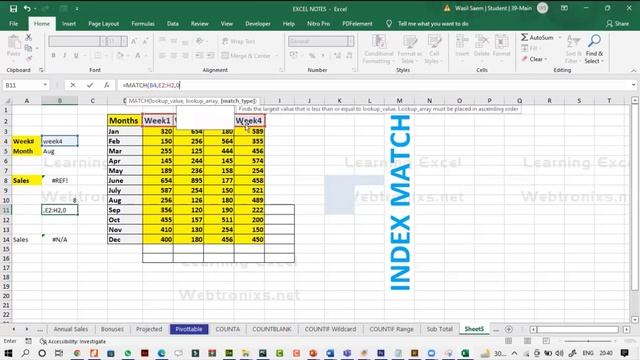
Task: Click the horizontal scrollbar right arrow
Action: click(627, 329)
